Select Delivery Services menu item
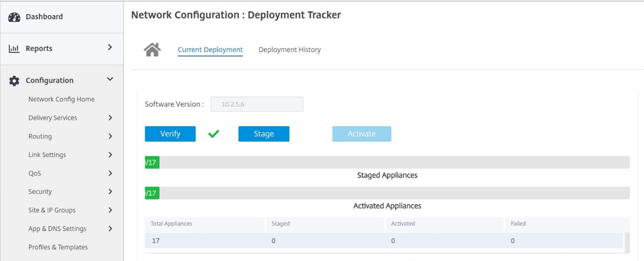 (x=53, y=118)
